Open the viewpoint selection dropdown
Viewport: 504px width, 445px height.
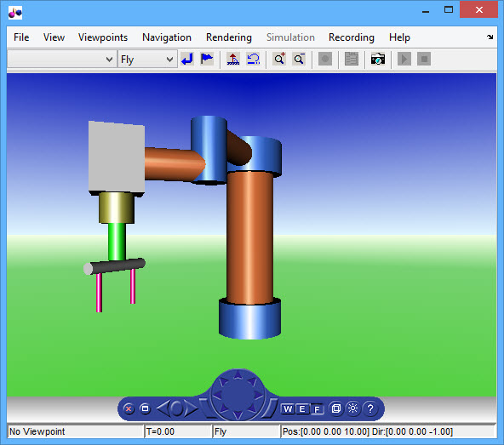pyautogui.click(x=61, y=59)
